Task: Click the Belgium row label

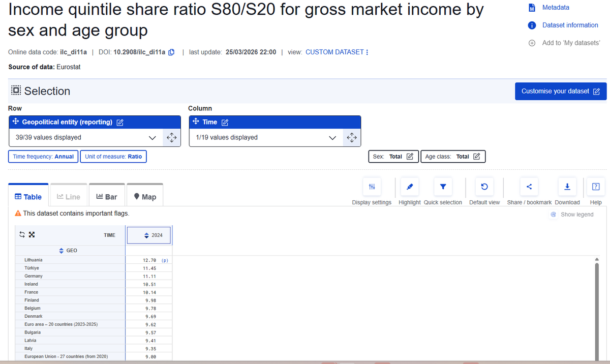Action: 33,308
